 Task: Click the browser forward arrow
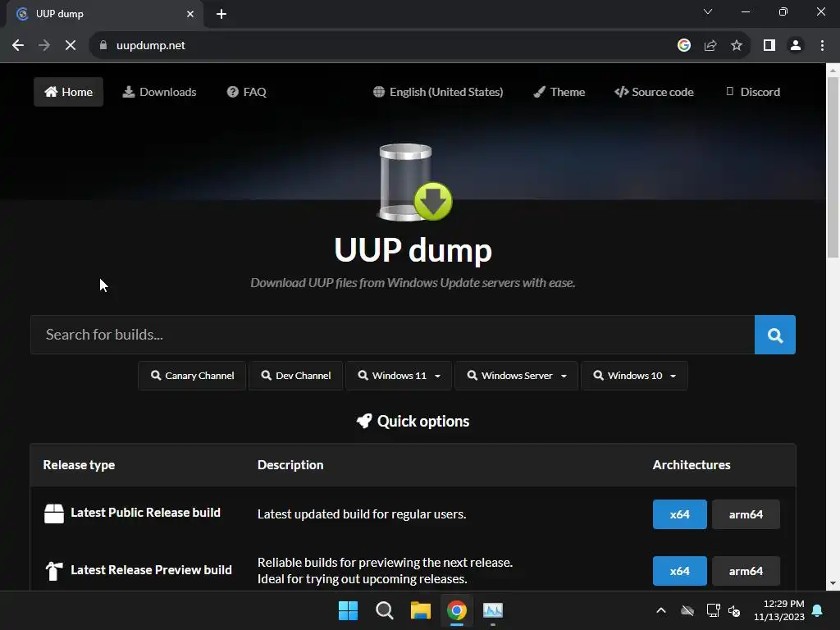tap(44, 46)
